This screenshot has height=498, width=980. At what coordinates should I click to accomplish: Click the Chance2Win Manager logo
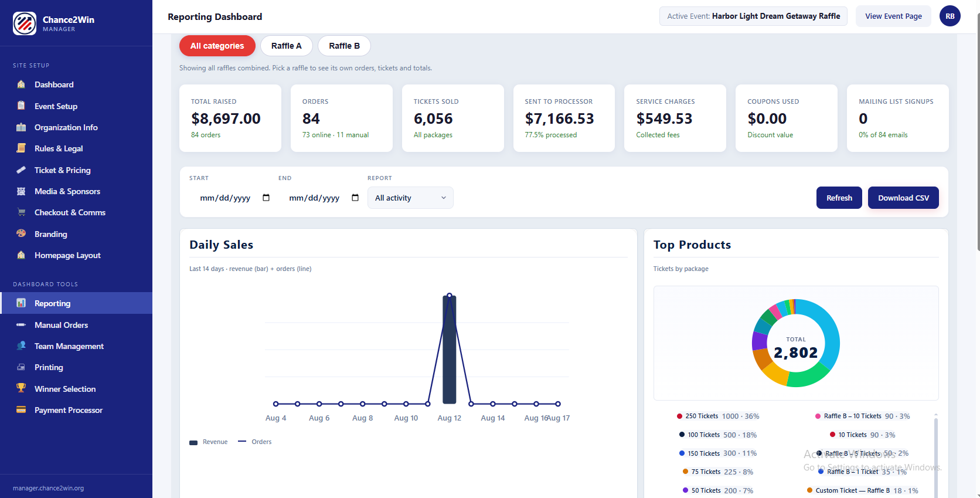[25, 23]
